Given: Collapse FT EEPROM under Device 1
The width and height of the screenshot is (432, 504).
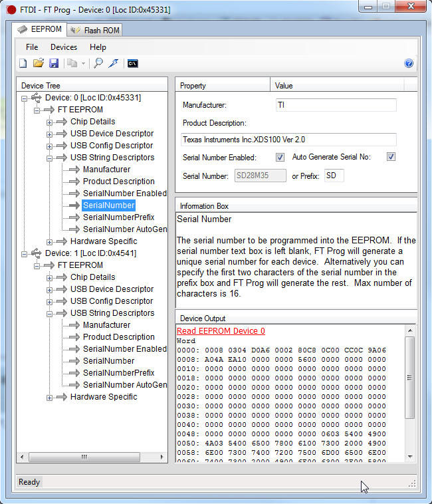Looking at the screenshot, I should [37, 266].
